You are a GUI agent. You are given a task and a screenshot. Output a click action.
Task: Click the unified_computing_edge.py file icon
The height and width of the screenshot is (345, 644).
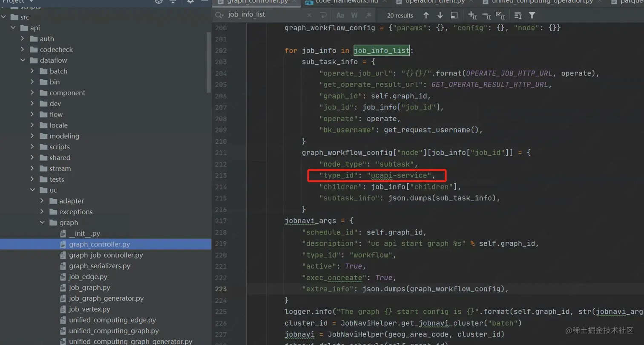[63, 320]
